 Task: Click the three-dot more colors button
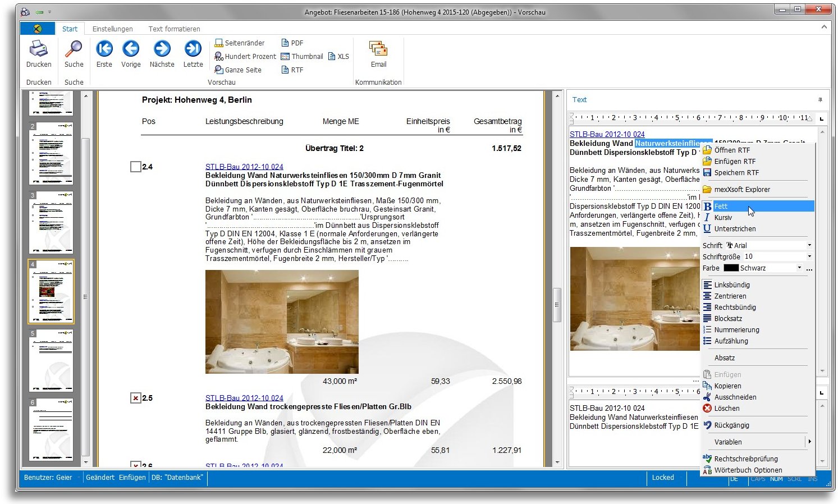809,268
